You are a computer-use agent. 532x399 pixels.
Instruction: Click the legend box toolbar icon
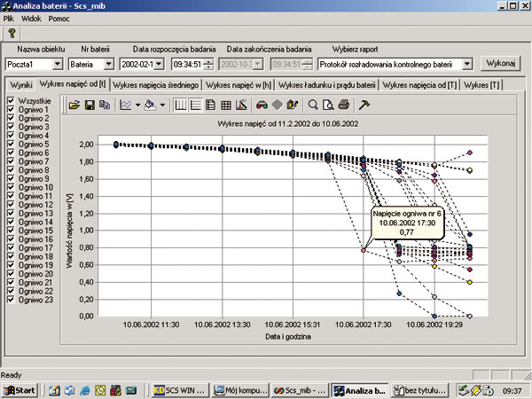pos(210,106)
